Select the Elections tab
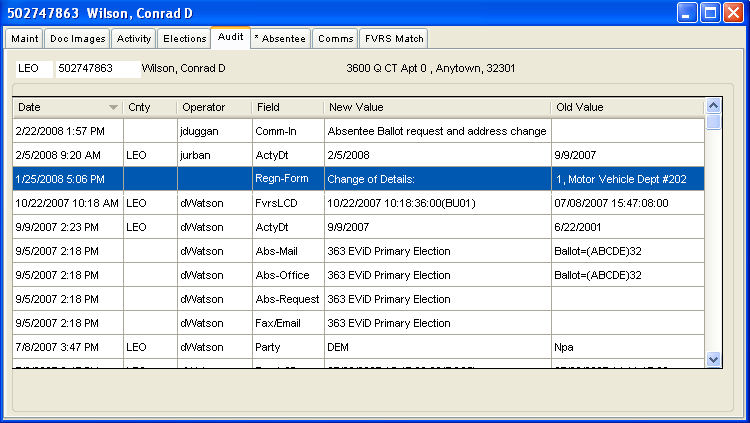750x423 pixels. click(185, 39)
